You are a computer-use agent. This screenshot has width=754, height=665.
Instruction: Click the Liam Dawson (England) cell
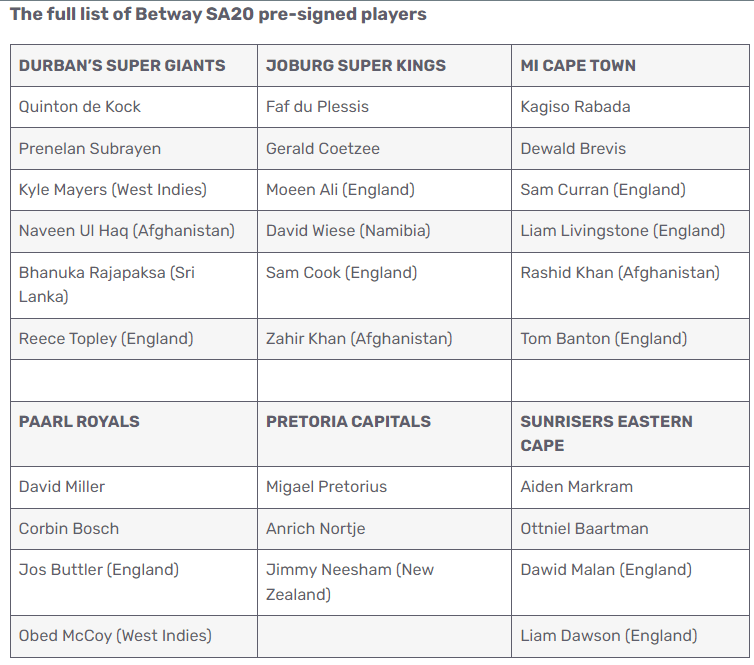(630, 636)
